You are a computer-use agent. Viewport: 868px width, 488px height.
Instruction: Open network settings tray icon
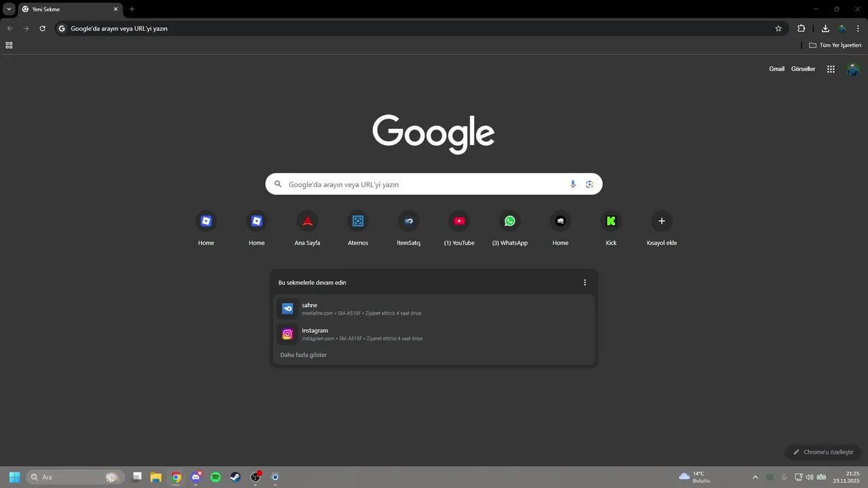[798, 477]
